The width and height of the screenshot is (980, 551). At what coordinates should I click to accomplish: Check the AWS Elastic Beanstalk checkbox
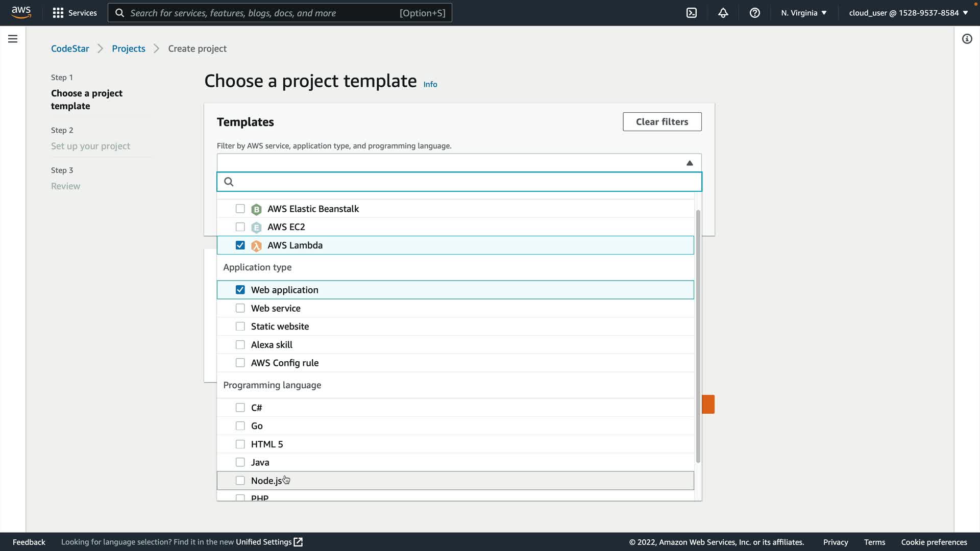(x=240, y=209)
